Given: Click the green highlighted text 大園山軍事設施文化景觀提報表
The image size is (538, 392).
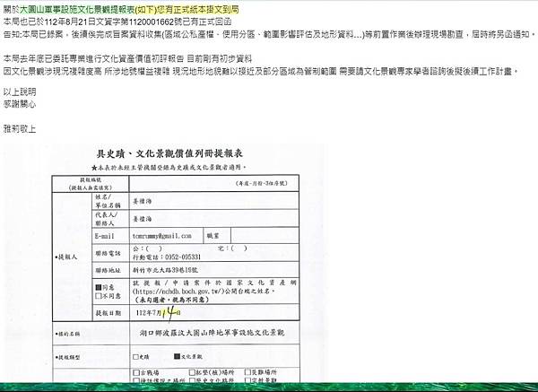Looking at the screenshot, I should point(77,10).
